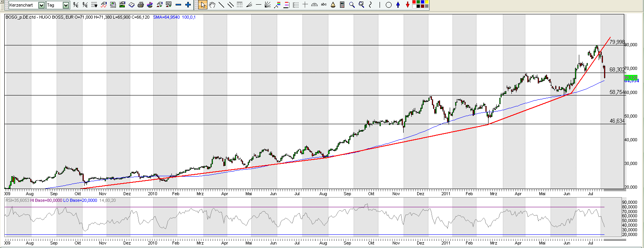
Task: Pick the black color swatch
Action: coord(418,6)
